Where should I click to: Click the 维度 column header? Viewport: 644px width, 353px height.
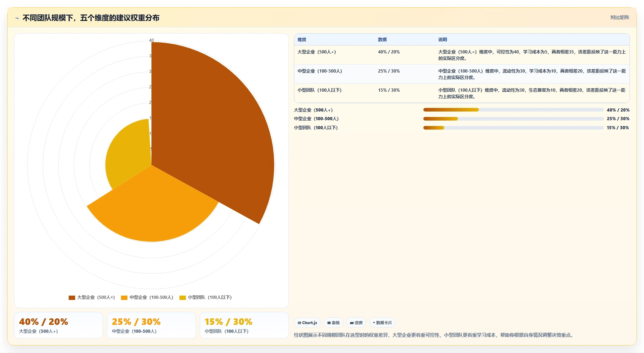(x=302, y=40)
